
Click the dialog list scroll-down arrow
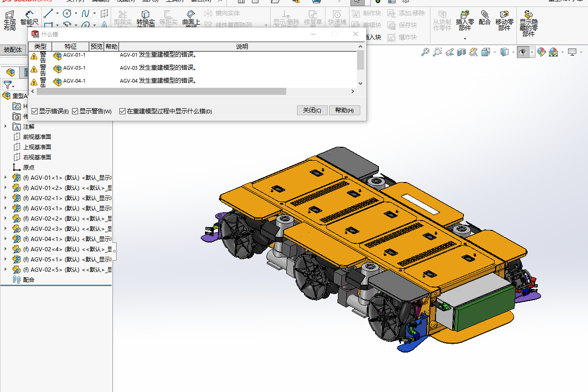click(x=360, y=84)
